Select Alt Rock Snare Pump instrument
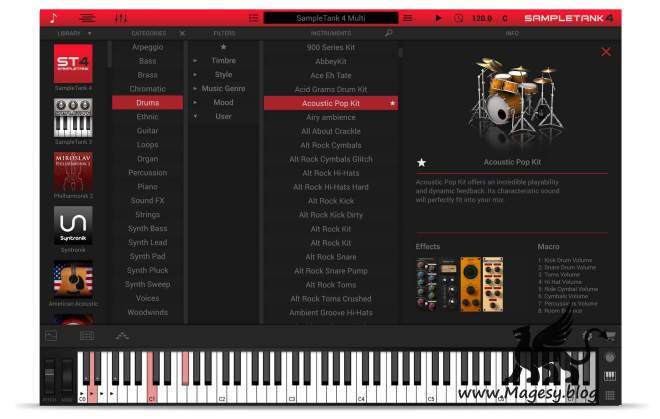660x419 pixels. coord(331,271)
